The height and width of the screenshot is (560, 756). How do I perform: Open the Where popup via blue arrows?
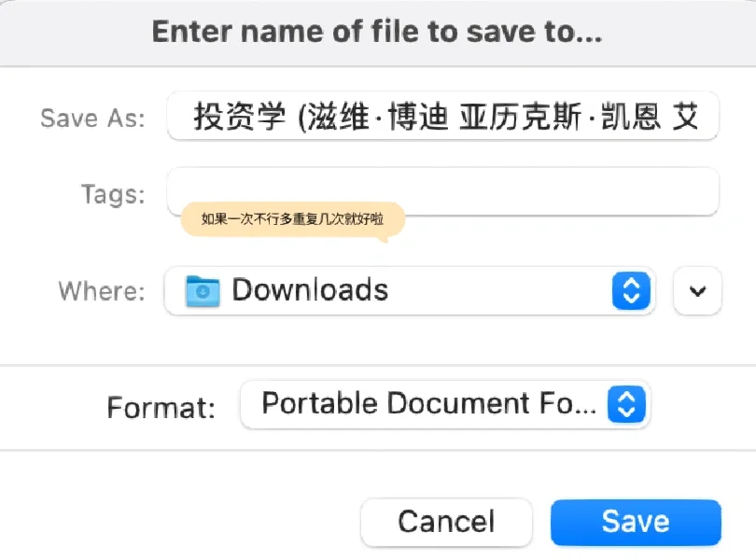point(631,291)
